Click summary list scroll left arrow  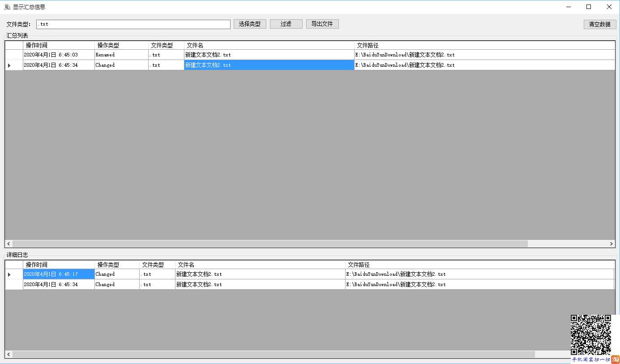[x=9, y=244]
